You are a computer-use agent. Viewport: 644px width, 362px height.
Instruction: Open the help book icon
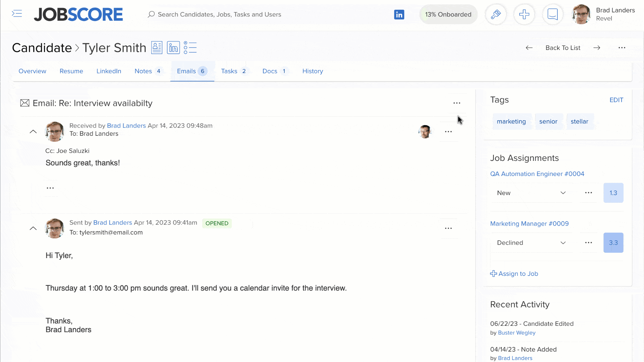(553, 14)
